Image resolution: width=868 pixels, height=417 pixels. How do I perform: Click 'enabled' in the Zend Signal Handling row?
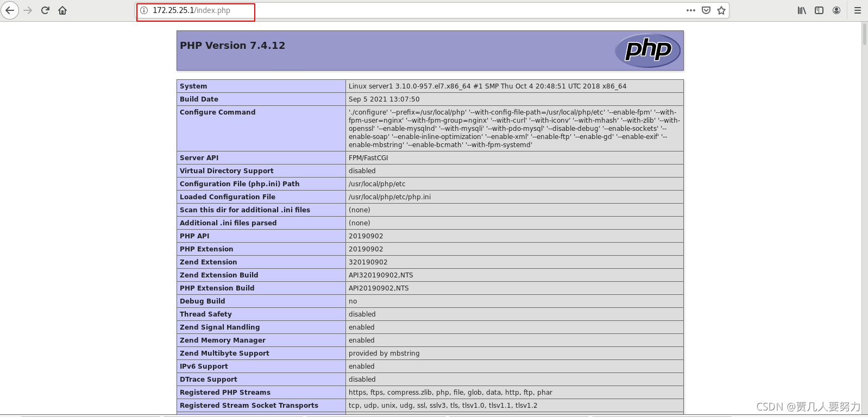[362, 327]
